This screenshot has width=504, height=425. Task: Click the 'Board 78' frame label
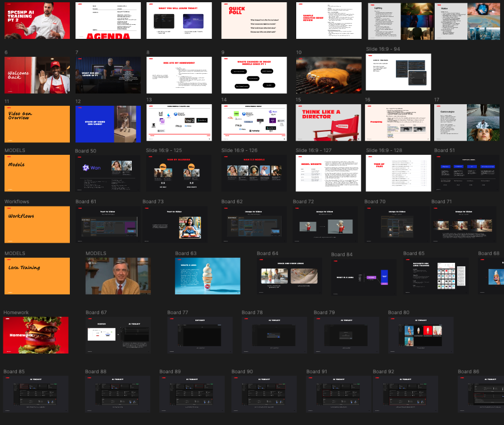[x=252, y=312]
